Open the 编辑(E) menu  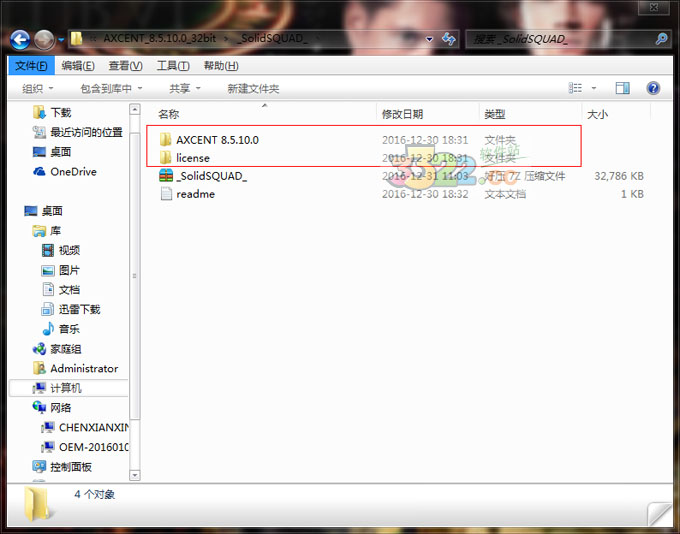(x=78, y=66)
